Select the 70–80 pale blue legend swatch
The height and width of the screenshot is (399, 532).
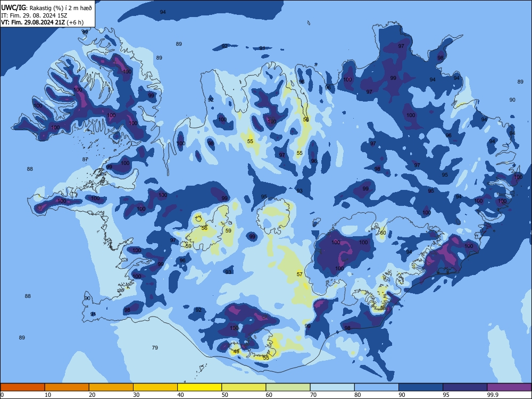332,387
